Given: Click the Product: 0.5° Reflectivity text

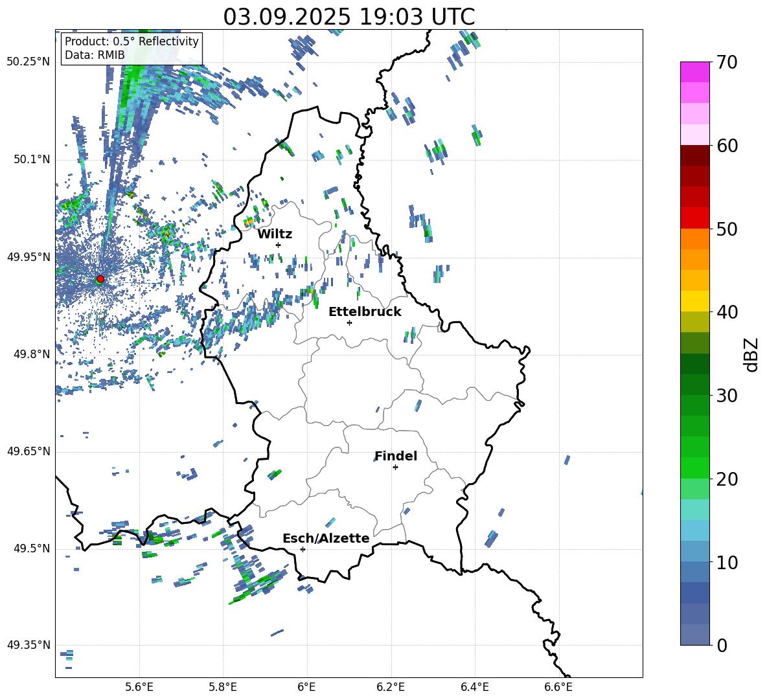Looking at the screenshot, I should tap(132, 41).
